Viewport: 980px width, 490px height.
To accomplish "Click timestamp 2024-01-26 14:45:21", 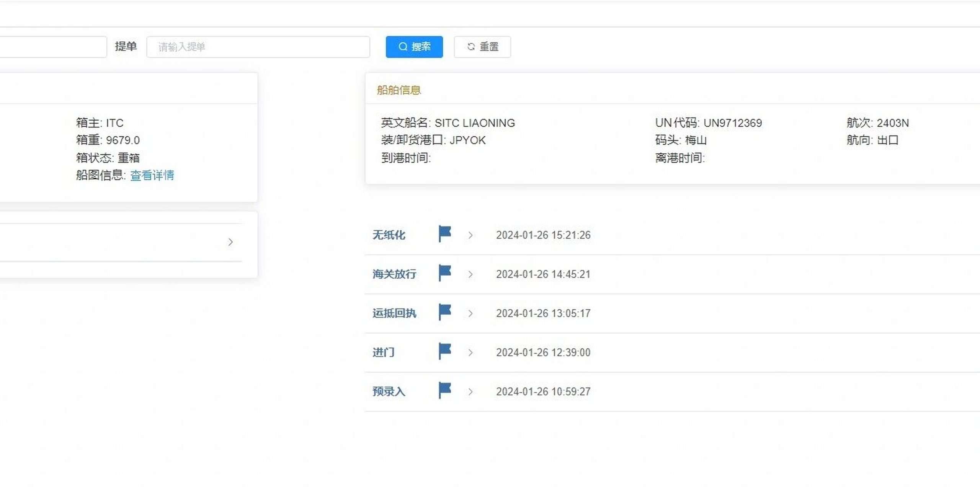I will pos(543,274).
